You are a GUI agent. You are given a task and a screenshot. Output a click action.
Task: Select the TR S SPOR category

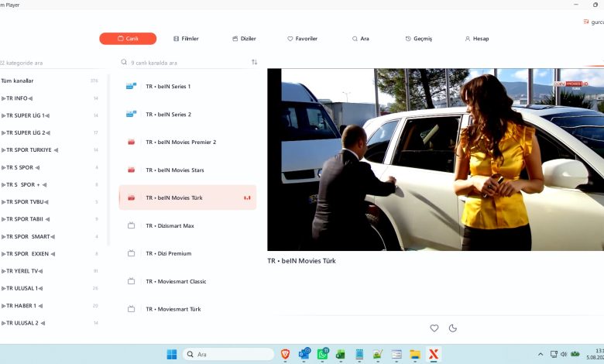coord(50,167)
